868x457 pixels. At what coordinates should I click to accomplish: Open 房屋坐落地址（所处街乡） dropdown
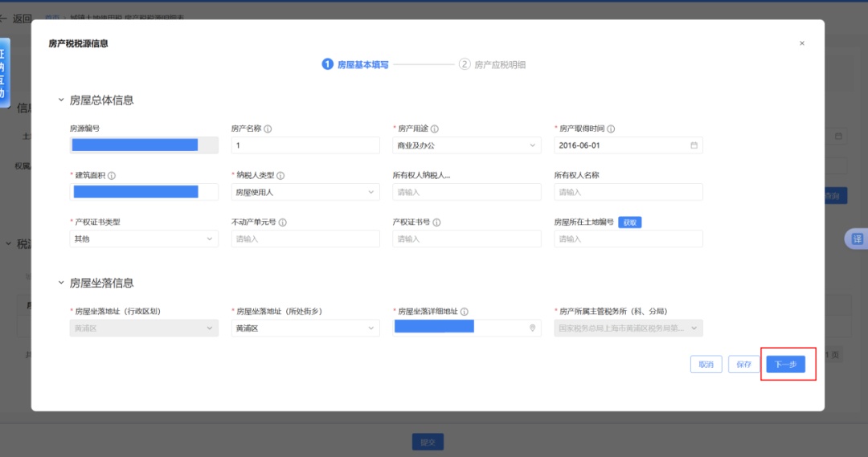305,328
